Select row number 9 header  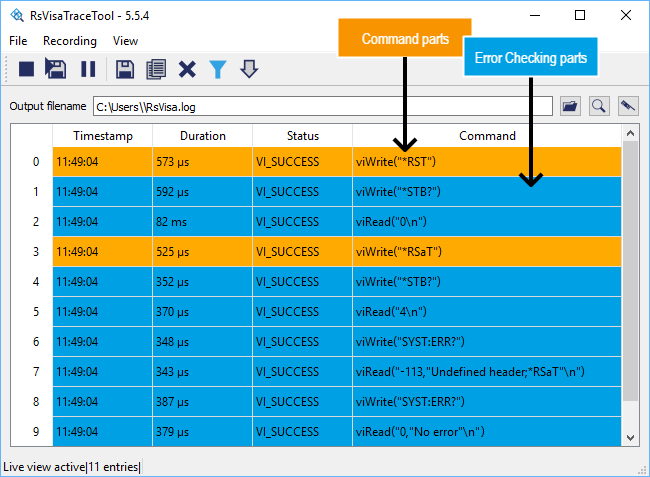click(32, 432)
